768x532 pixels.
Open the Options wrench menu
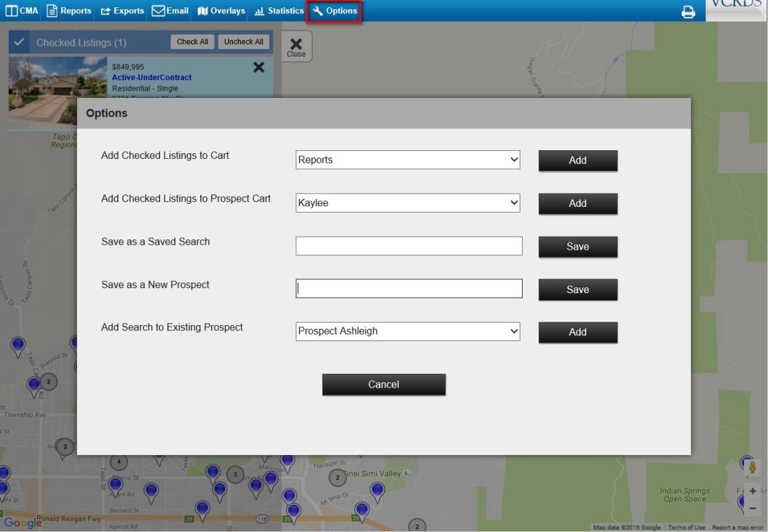[x=335, y=10]
